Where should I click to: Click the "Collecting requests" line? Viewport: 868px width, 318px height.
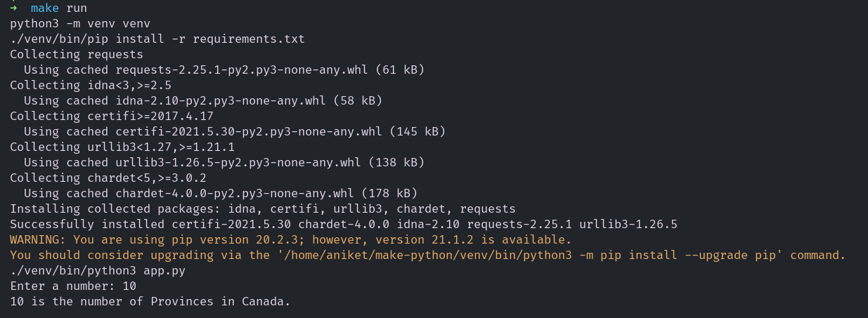(x=76, y=54)
